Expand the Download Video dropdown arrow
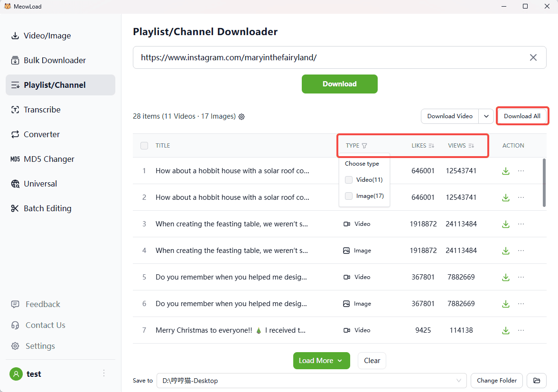558x392 pixels. tap(486, 116)
